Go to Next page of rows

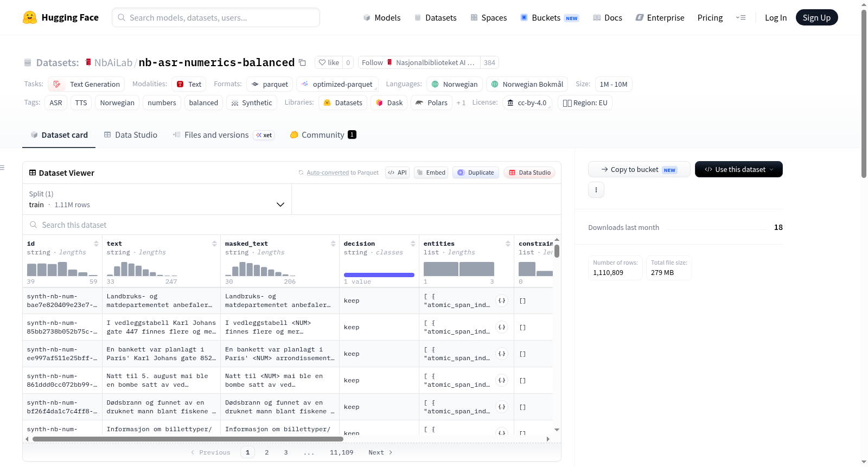pos(380,452)
